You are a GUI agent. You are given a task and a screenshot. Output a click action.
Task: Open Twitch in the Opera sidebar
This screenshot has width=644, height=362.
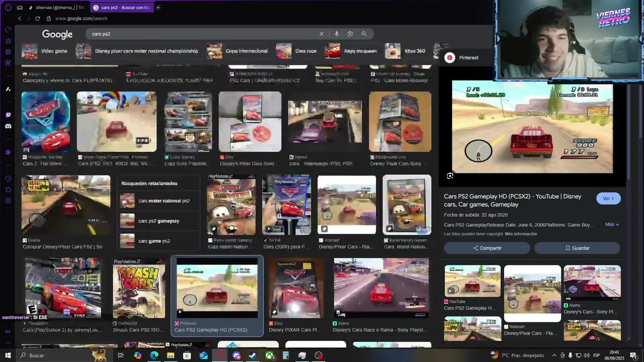pos(8,115)
